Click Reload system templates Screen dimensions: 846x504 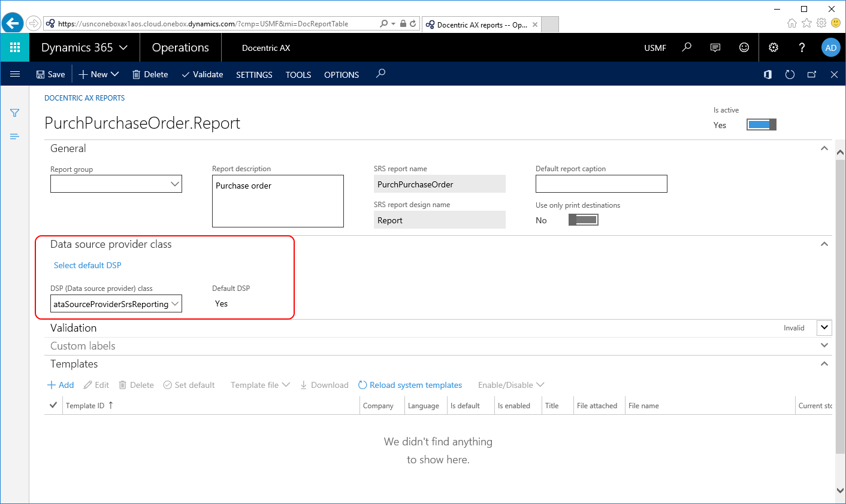pos(410,385)
